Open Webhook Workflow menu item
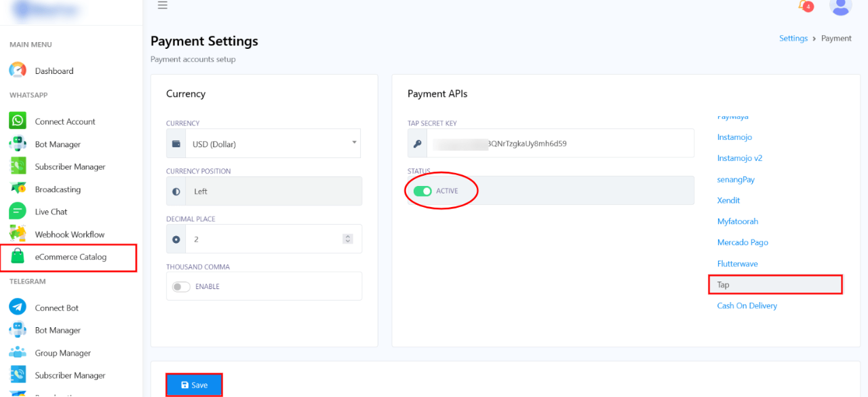The height and width of the screenshot is (397, 868). pyautogui.click(x=70, y=234)
